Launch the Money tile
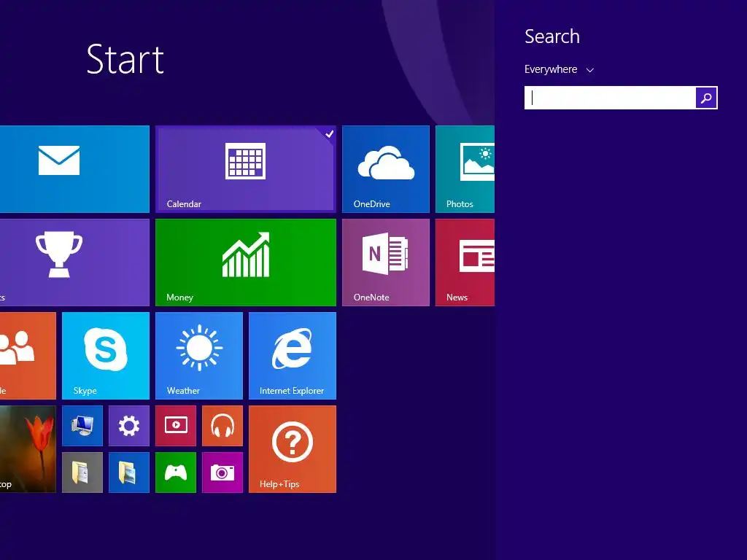The image size is (747, 560). (246, 262)
